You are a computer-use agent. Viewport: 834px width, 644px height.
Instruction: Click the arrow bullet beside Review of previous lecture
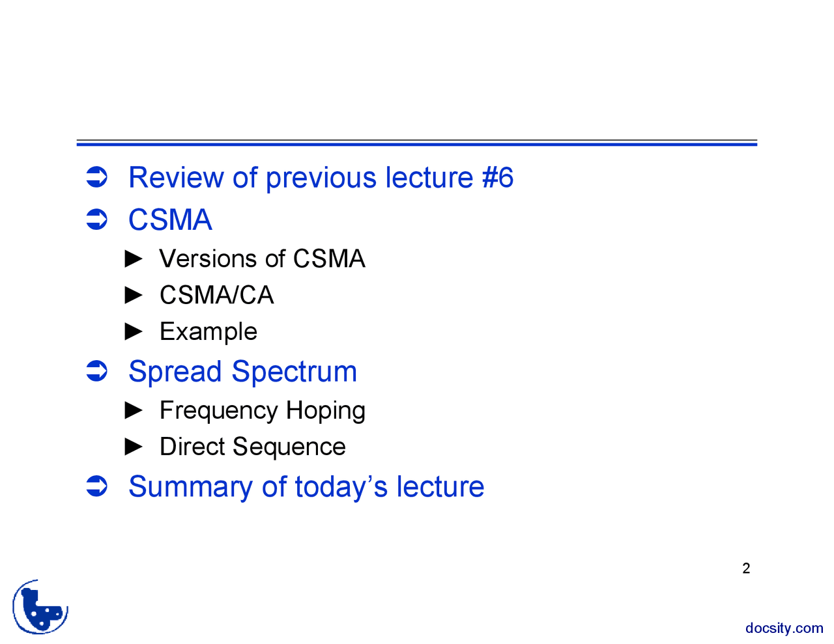[97, 178]
